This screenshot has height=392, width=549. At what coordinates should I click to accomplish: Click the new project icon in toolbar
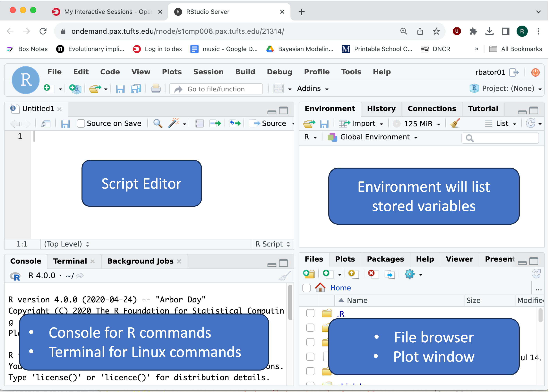point(75,89)
